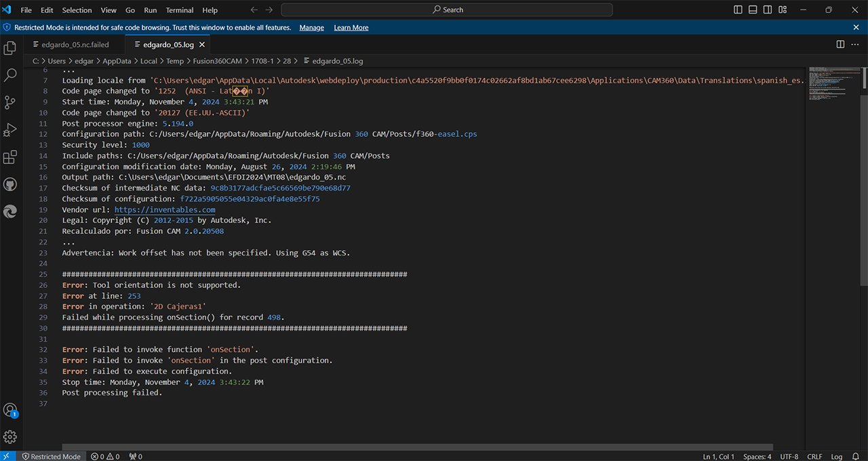Open the Manage gear icon

(10, 437)
